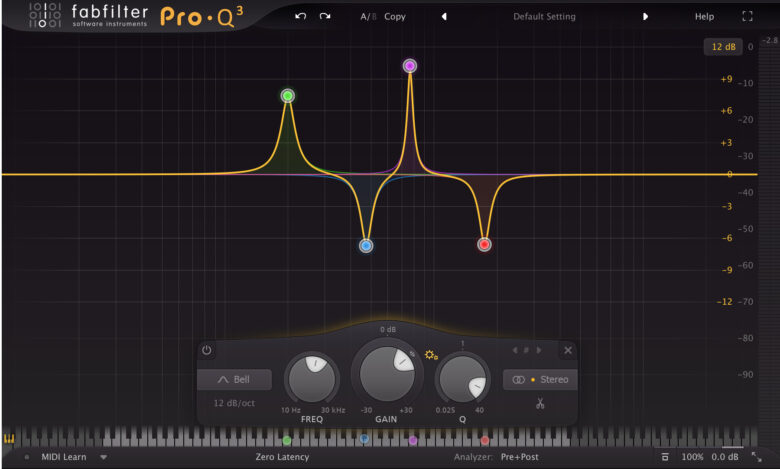780x469 pixels.
Task: Click the Q knob
Action: [x=463, y=379]
